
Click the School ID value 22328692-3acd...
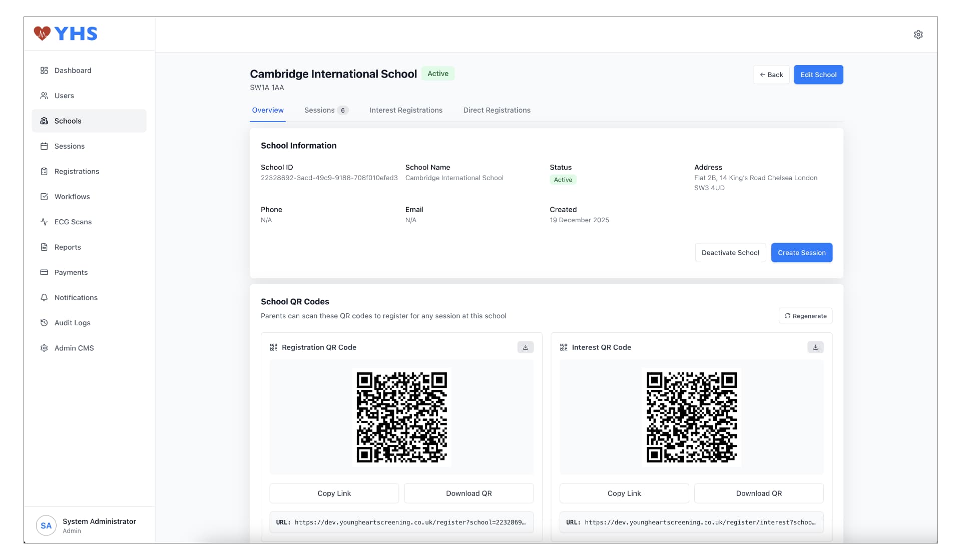pos(329,178)
